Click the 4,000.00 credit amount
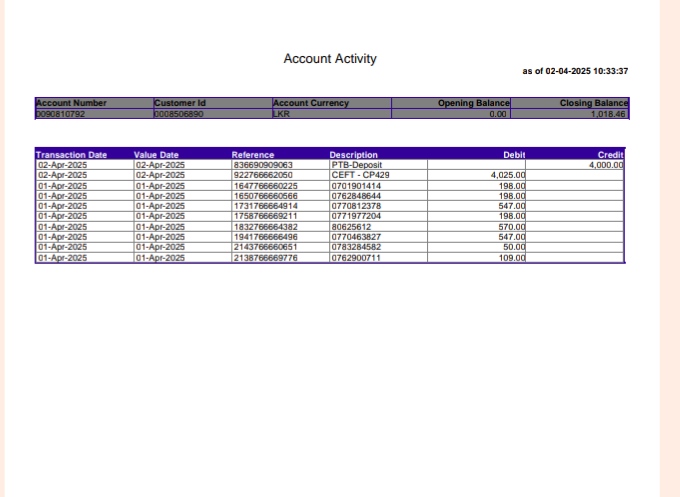This screenshot has height=497, width=680. click(x=606, y=165)
